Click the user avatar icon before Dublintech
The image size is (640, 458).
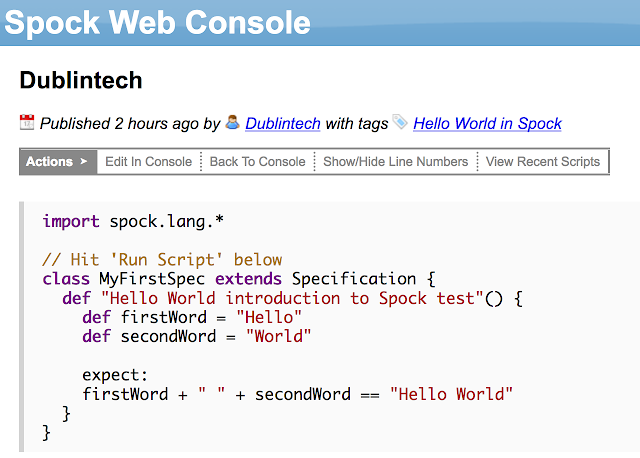[x=232, y=122]
